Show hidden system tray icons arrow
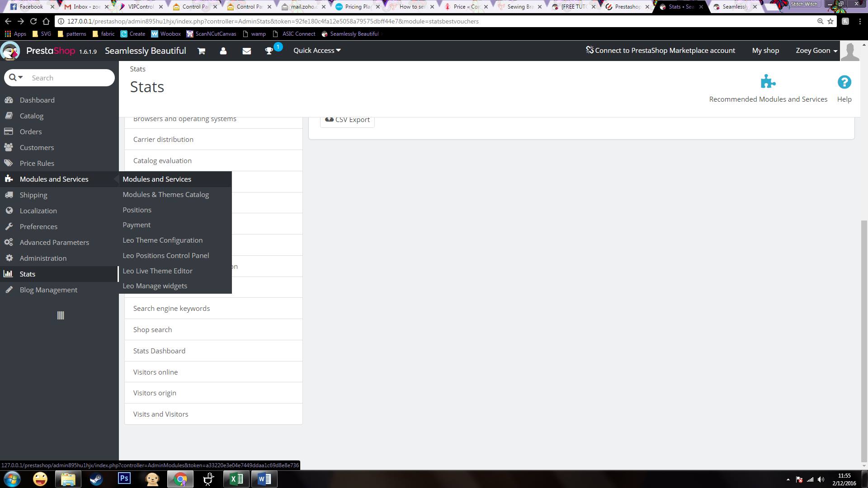The width and height of the screenshot is (868, 488). pyautogui.click(x=788, y=479)
